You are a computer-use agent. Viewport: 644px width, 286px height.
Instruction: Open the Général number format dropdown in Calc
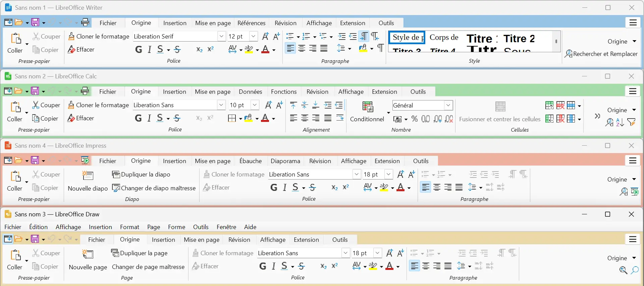[448, 105]
